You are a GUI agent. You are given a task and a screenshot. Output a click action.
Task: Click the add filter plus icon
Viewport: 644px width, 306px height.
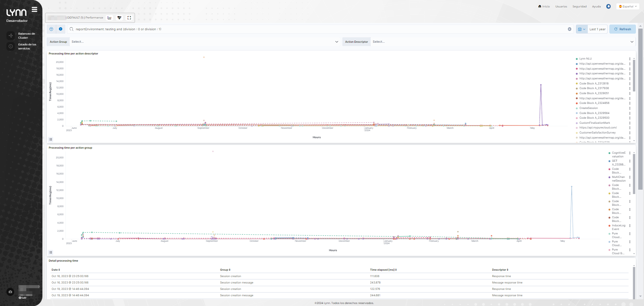pos(61,29)
